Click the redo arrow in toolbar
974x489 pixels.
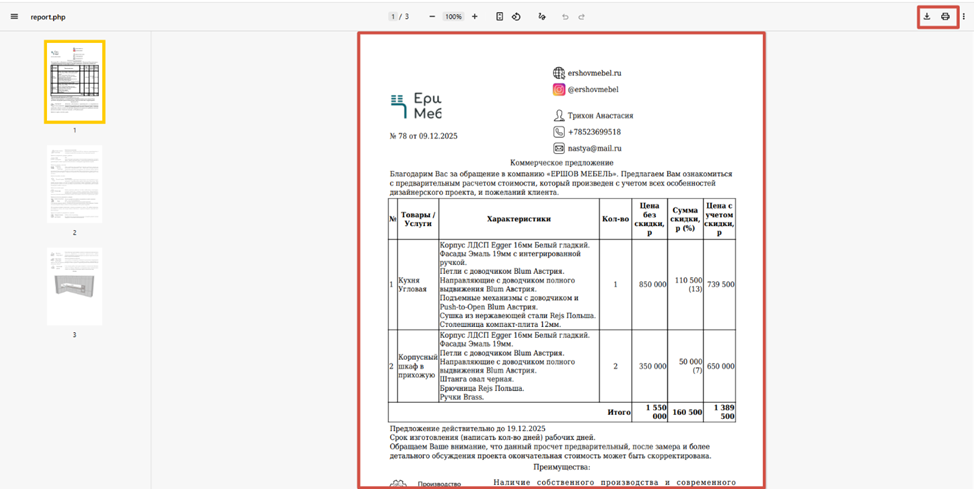tap(581, 17)
